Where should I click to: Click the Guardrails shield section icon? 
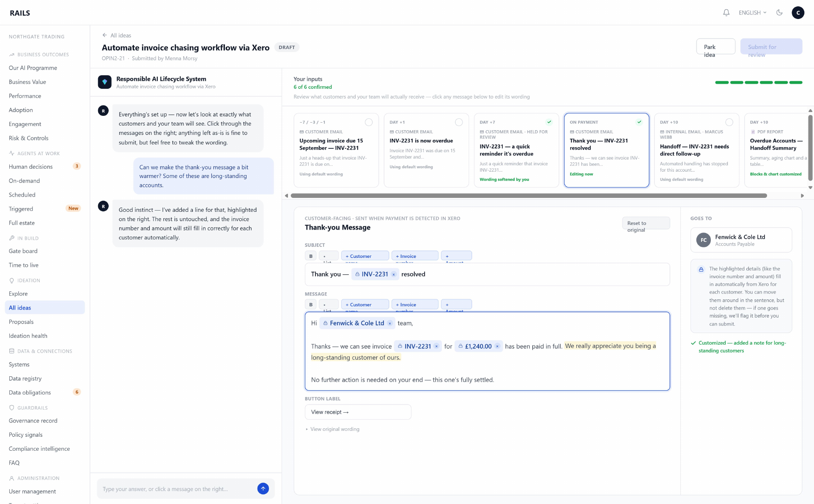point(12,408)
